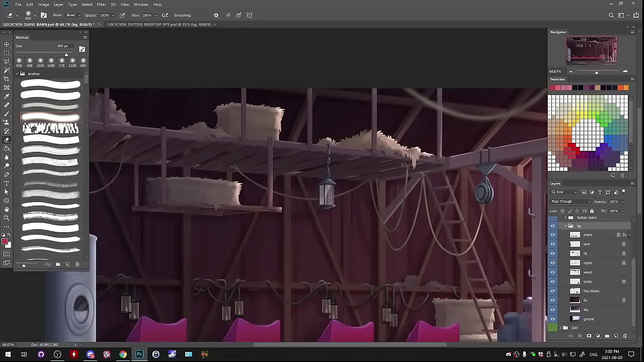The height and width of the screenshot is (362, 644).
Task: Select the Move tool
Action: coord(7,44)
